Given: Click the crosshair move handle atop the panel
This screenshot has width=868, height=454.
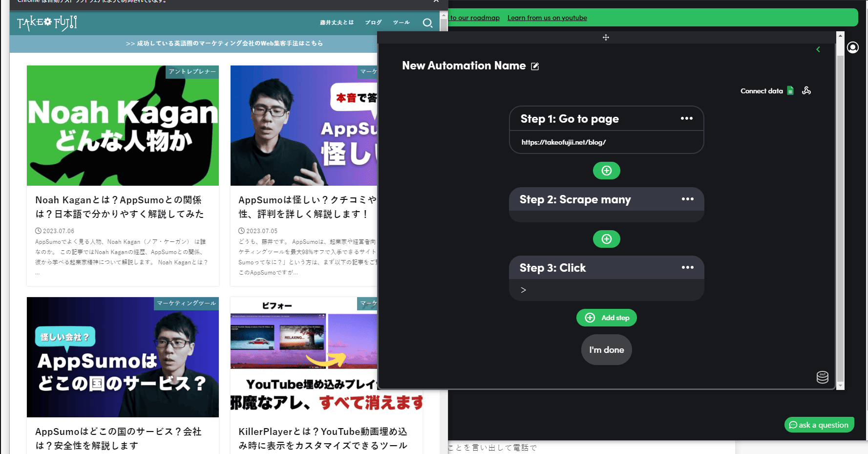Looking at the screenshot, I should (x=606, y=37).
